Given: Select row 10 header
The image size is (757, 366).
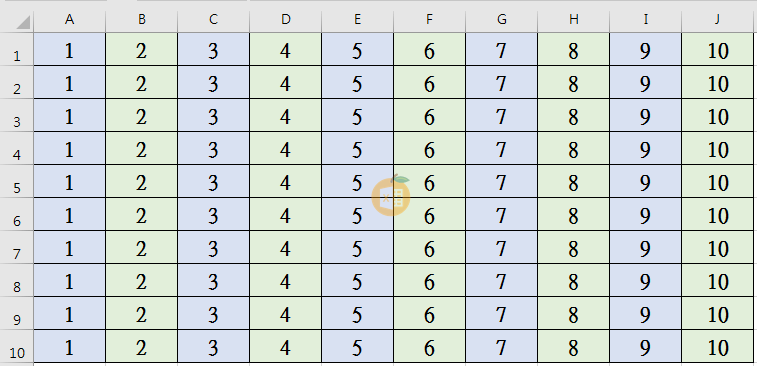Looking at the screenshot, I should tap(17, 346).
